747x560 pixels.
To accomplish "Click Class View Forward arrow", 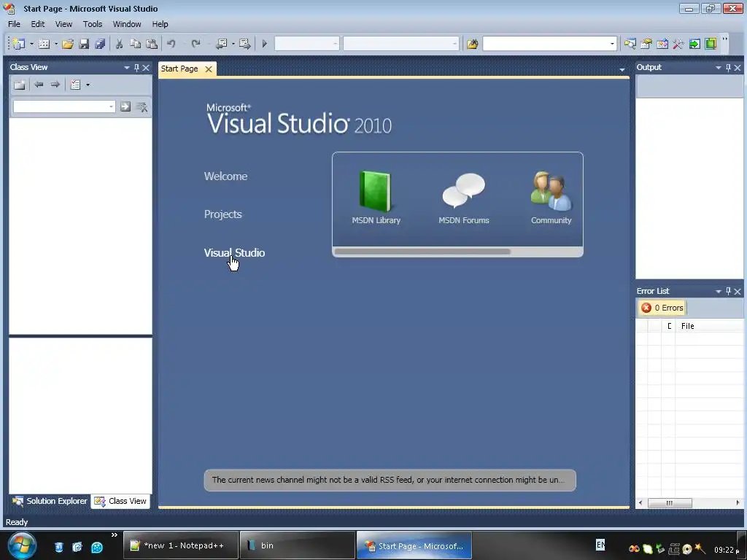I will [x=55, y=85].
